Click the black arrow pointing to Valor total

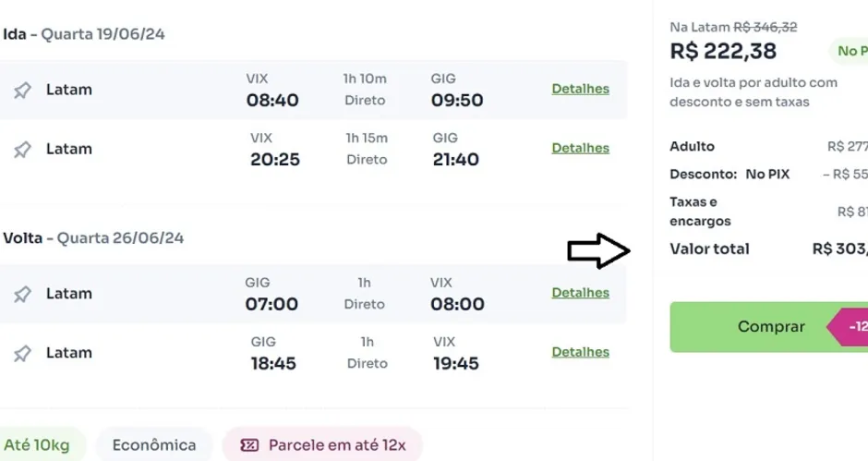[x=599, y=251]
